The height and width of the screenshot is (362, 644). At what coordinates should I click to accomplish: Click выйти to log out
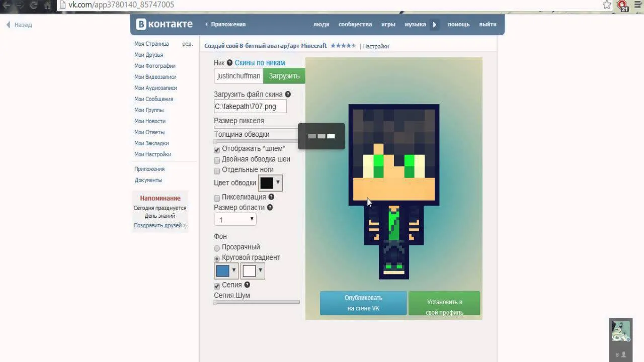[488, 25]
